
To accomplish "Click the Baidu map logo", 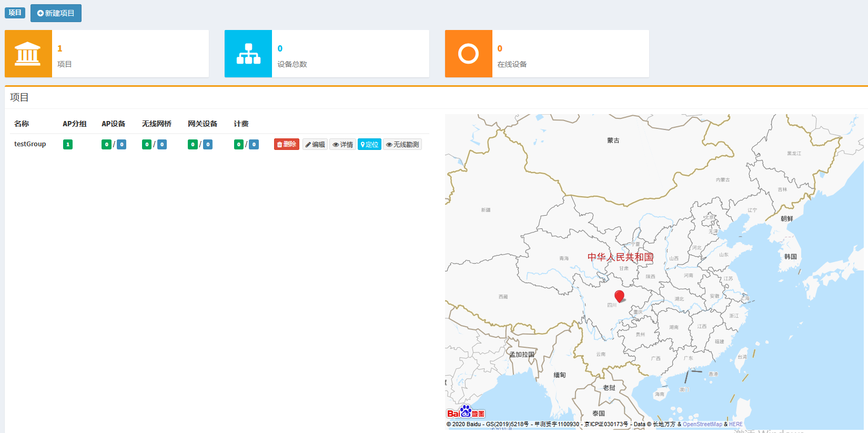I will coord(466,412).
